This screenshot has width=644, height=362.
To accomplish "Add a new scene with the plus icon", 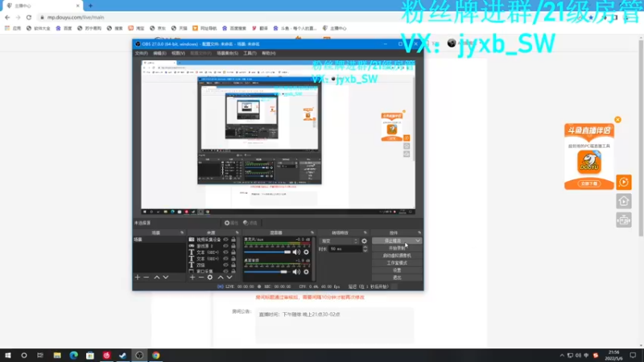I will [138, 278].
